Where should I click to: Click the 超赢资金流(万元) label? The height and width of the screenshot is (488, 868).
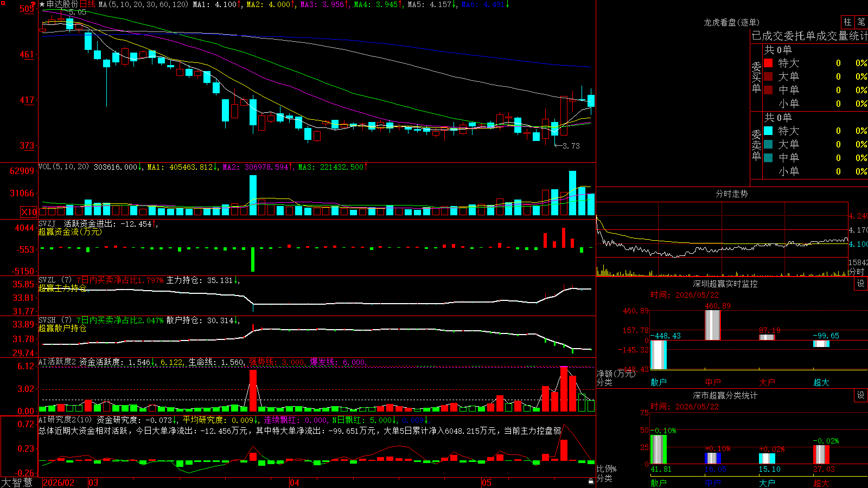[70, 232]
